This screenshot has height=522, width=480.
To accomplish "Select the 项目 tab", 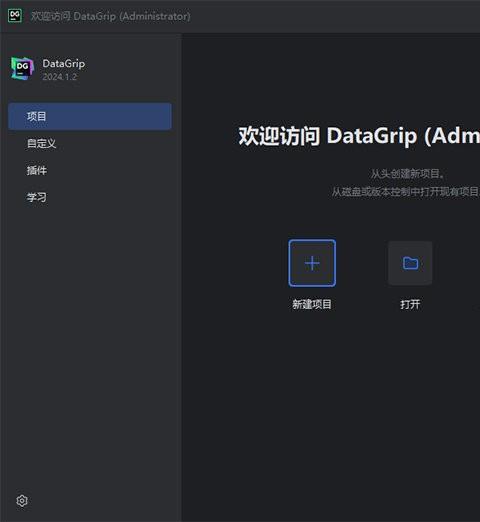I will (90, 116).
